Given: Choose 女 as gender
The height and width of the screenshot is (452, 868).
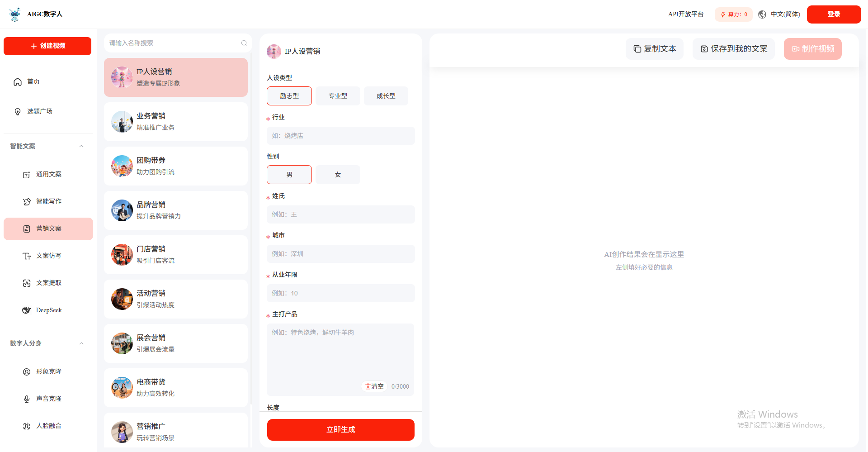Looking at the screenshot, I should click(x=338, y=175).
